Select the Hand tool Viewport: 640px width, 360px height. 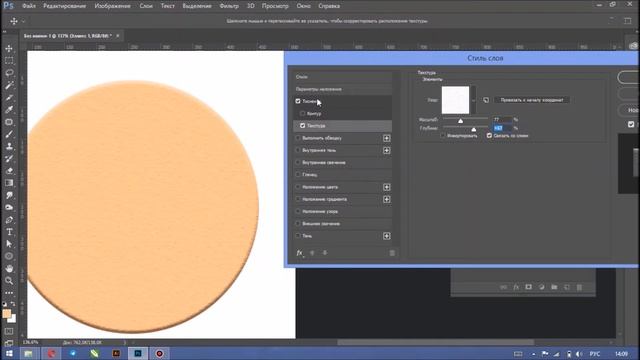click(x=9, y=269)
